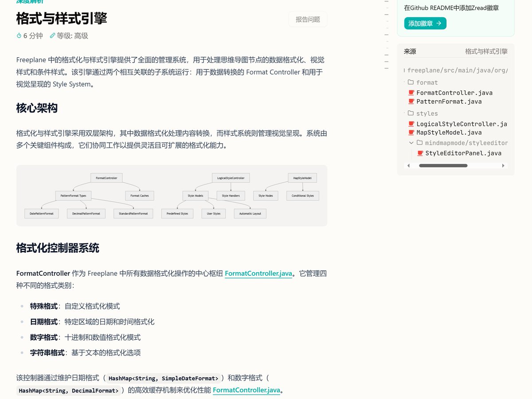Viewport: 532px width, 399px height.
Task: Select the styles folder label
Action: click(427, 113)
